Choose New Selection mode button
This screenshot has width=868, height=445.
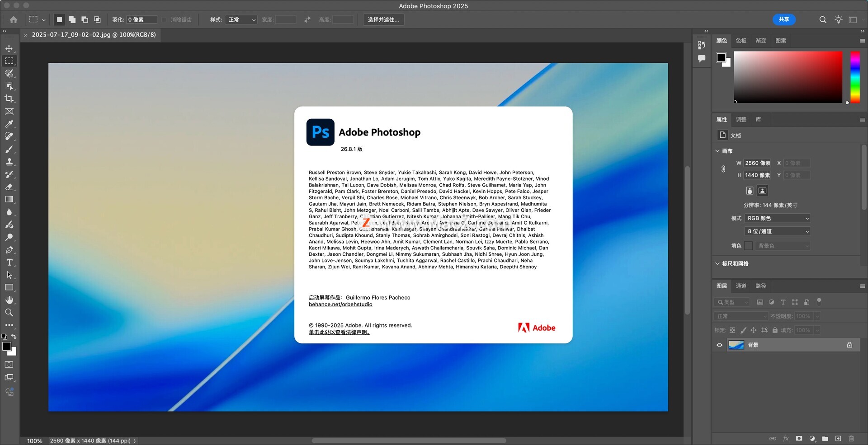[59, 19]
